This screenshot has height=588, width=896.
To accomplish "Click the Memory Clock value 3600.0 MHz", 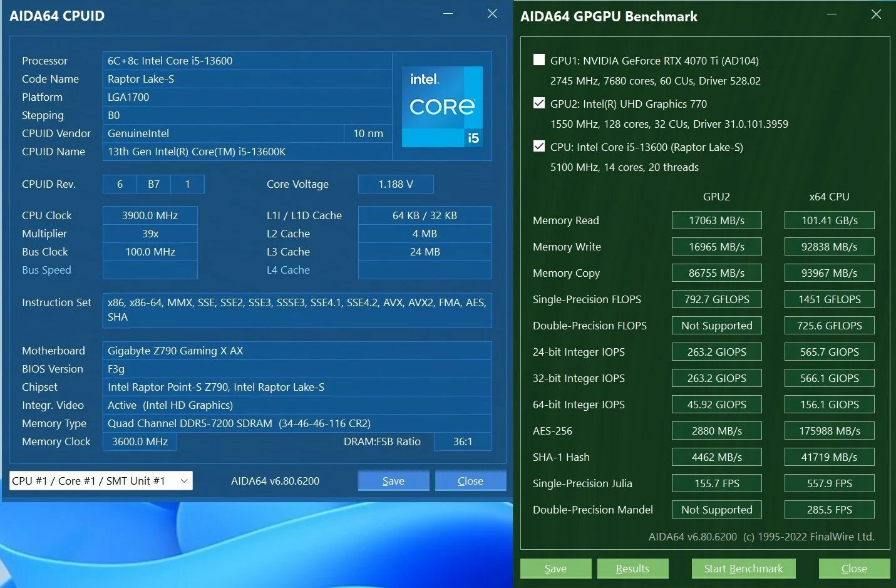I will 140,441.
